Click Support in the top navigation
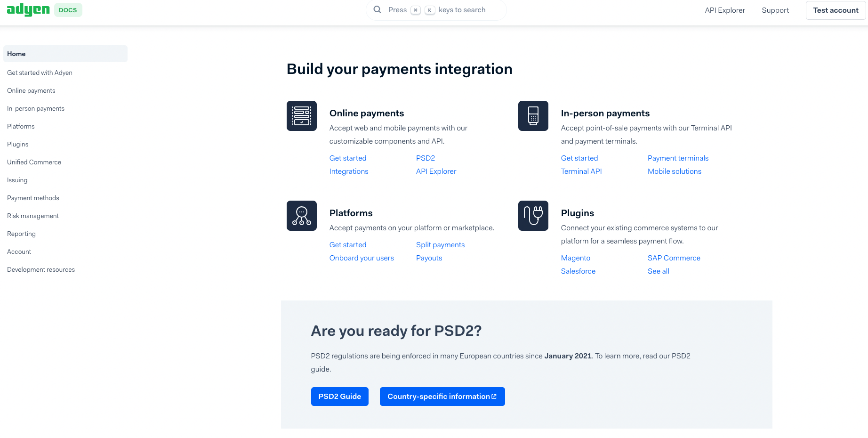This screenshot has width=868, height=438. pyautogui.click(x=775, y=10)
